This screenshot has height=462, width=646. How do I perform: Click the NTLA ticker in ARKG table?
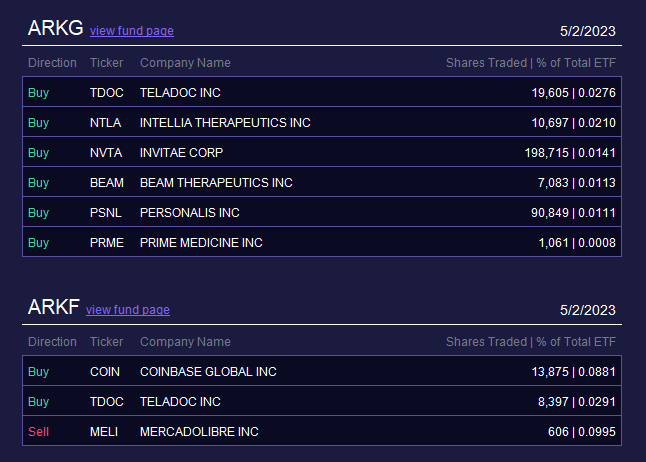[x=105, y=122]
